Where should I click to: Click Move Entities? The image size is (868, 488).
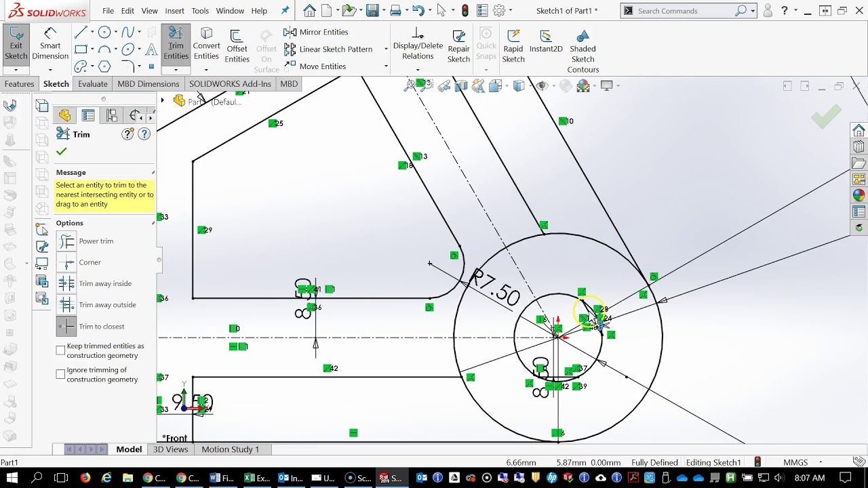click(x=315, y=66)
